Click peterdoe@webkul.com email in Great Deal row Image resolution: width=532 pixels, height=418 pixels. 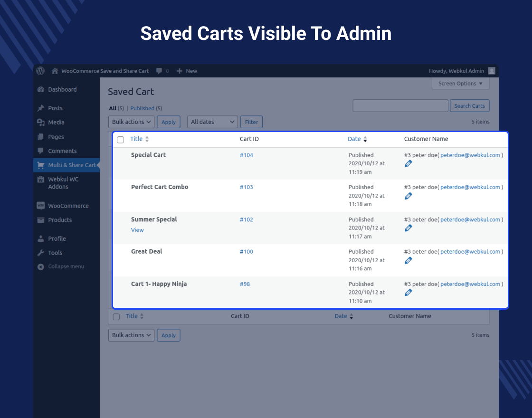470,252
